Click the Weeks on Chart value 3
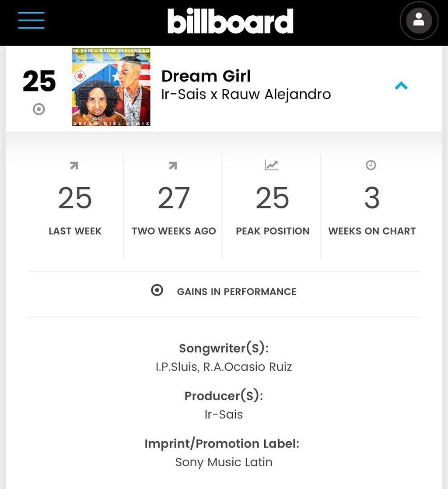Image resolution: width=448 pixels, height=489 pixels. click(372, 198)
